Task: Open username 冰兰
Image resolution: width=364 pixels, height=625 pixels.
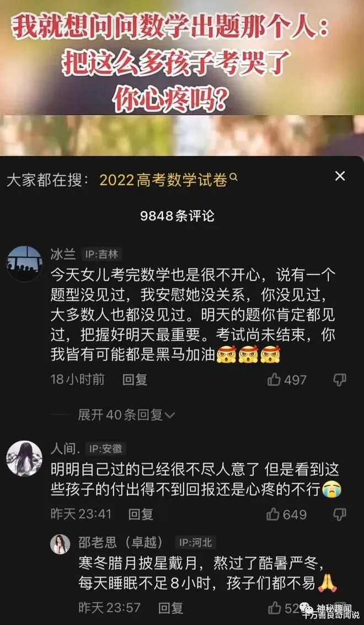Action: (x=63, y=255)
